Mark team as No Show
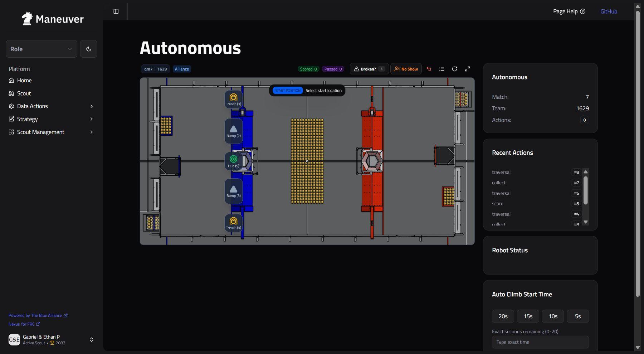The image size is (644, 354). pyautogui.click(x=406, y=69)
